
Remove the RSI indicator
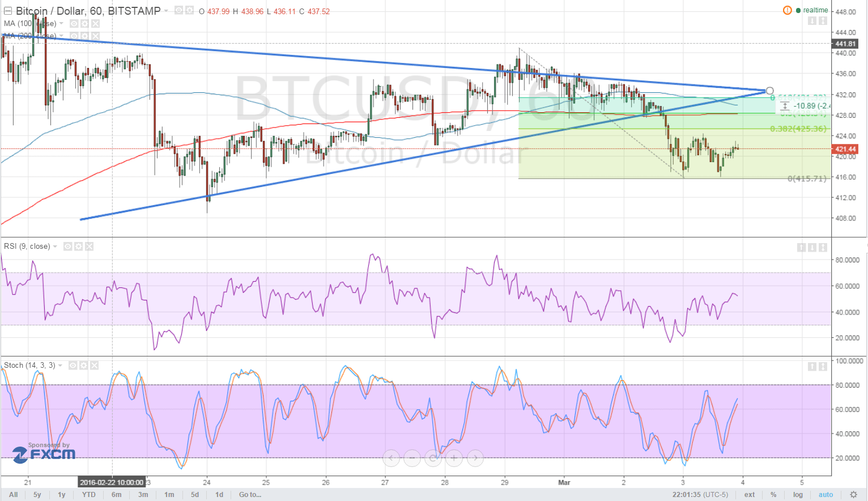90,247
